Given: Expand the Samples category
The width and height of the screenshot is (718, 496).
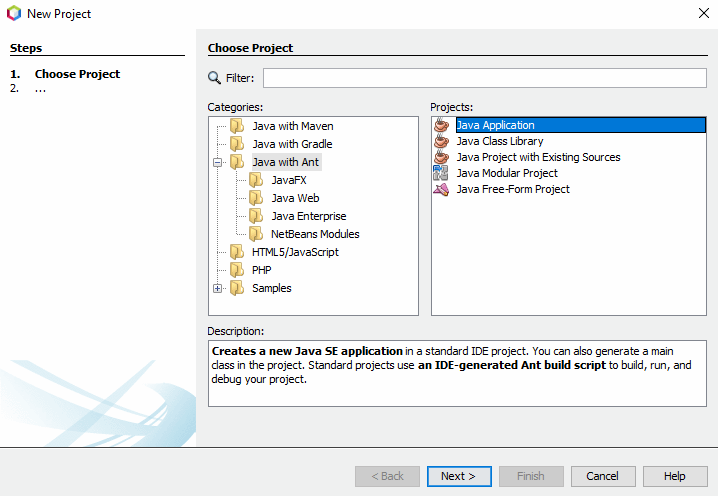Looking at the screenshot, I should coord(218,289).
